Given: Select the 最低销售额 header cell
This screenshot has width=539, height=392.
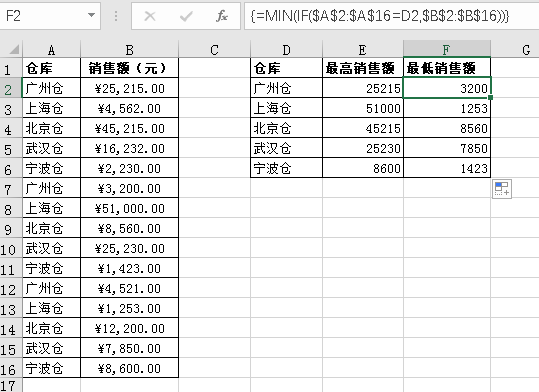Looking at the screenshot, I should [447, 68].
